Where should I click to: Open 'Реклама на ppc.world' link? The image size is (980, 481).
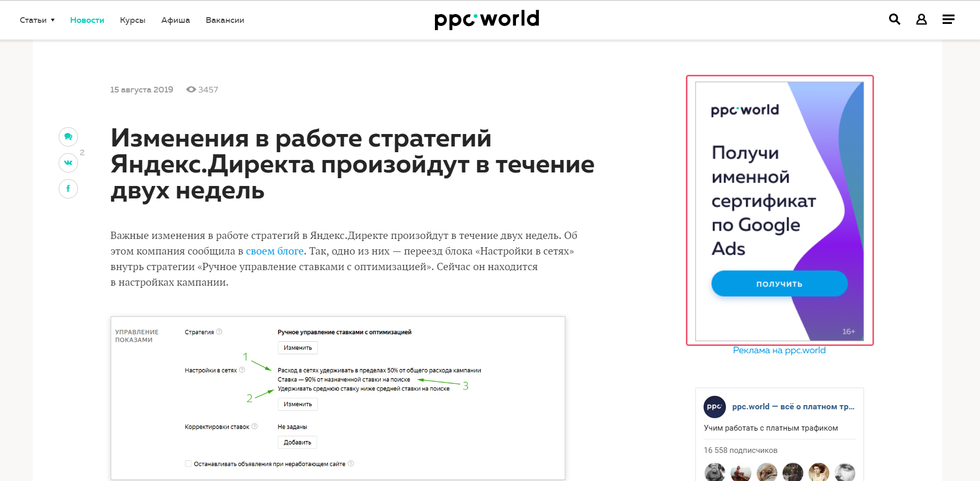point(779,350)
